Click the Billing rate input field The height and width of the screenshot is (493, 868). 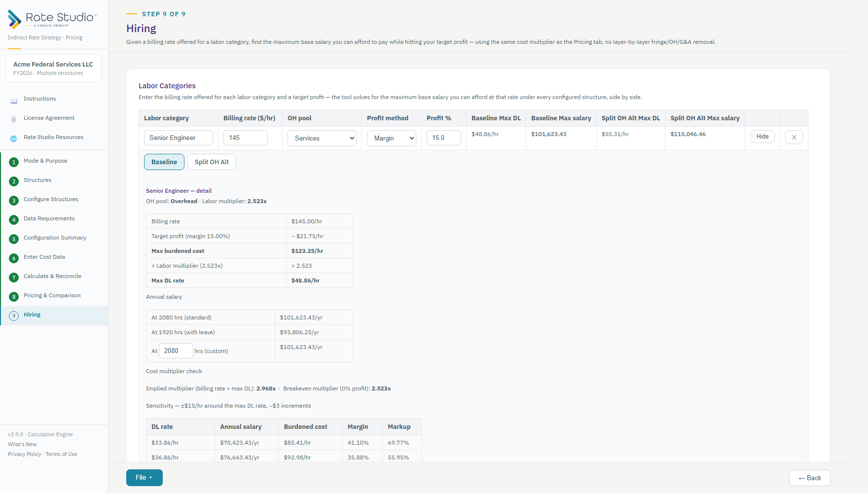[x=246, y=138]
